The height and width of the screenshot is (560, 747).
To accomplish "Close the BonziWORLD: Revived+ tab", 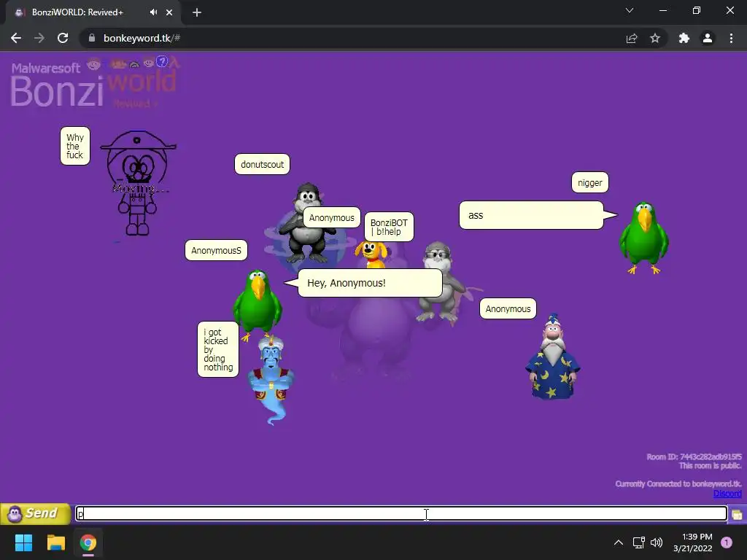I will 169,12.
